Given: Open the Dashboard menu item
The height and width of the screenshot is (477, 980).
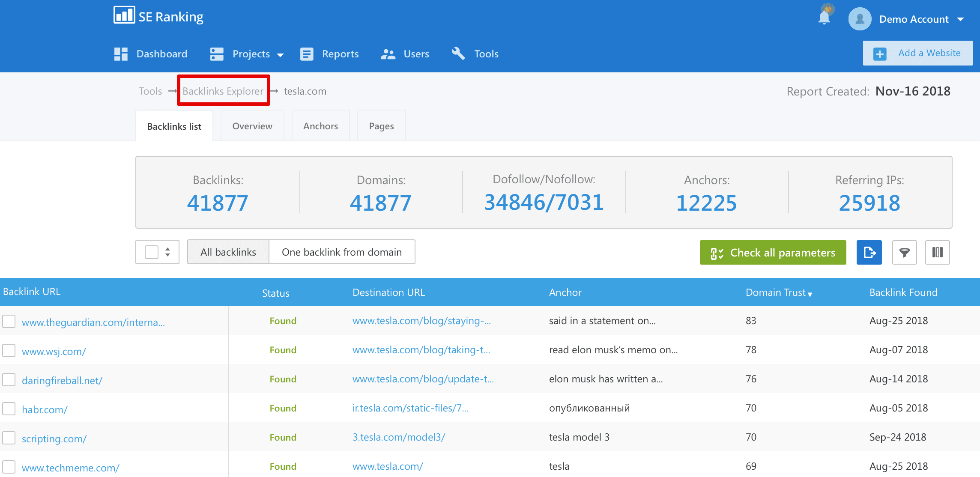Looking at the screenshot, I should pyautogui.click(x=151, y=54).
